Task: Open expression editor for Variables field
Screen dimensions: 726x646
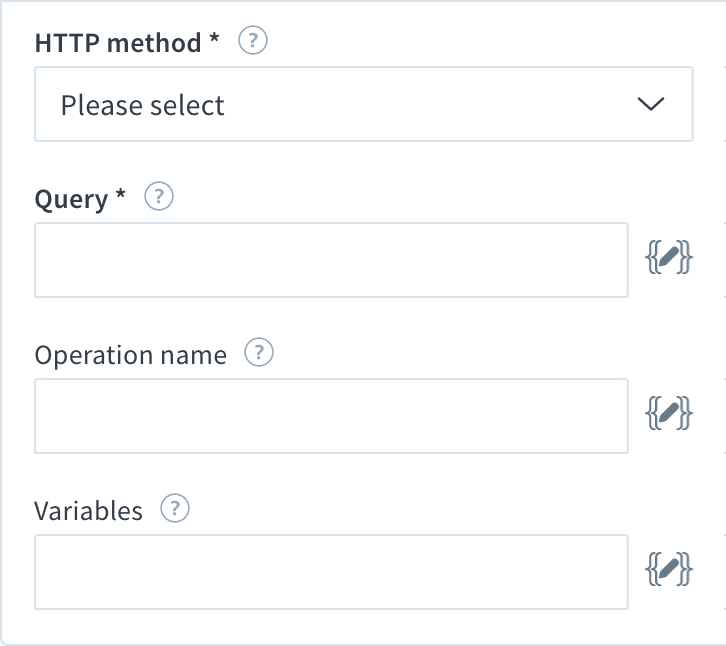Action: click(669, 569)
